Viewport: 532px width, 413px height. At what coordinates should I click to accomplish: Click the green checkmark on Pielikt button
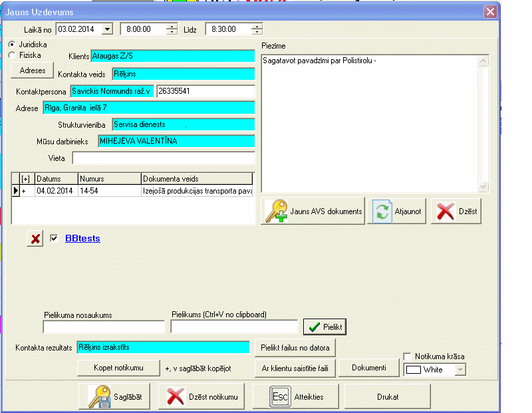coord(314,327)
